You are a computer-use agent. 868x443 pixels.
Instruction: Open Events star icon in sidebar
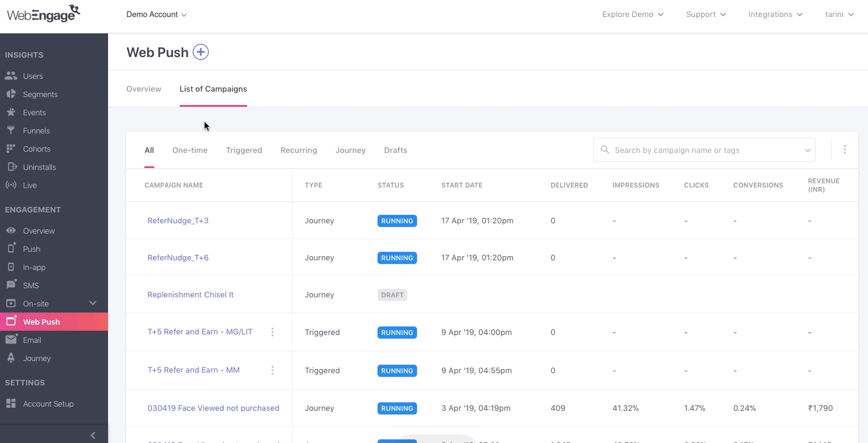click(x=11, y=112)
